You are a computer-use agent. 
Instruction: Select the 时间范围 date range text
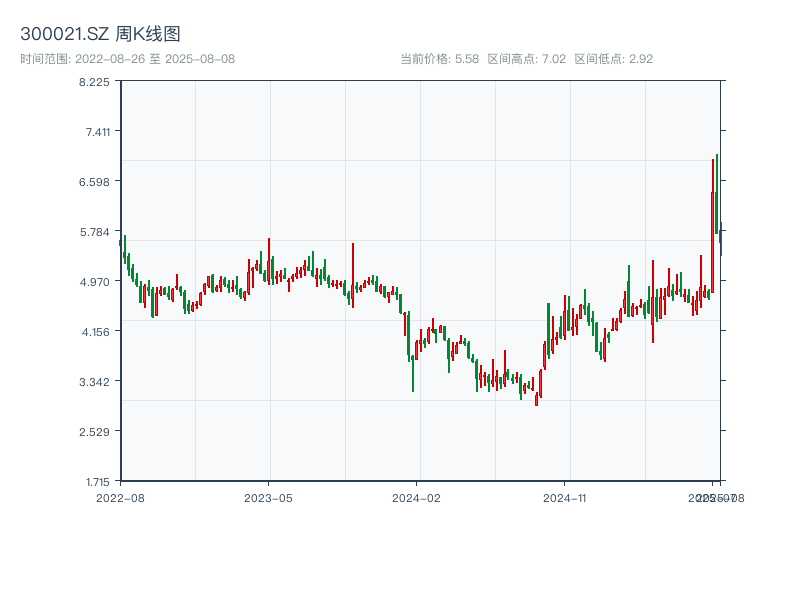pos(127,59)
